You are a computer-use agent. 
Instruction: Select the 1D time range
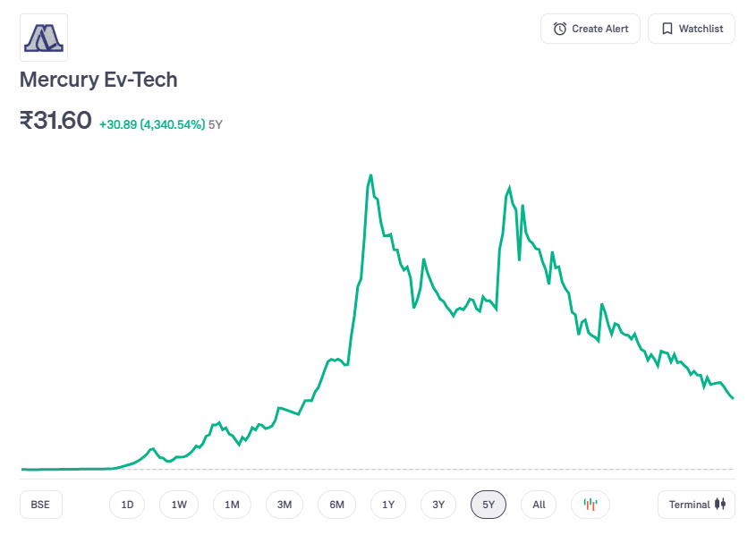click(127, 505)
